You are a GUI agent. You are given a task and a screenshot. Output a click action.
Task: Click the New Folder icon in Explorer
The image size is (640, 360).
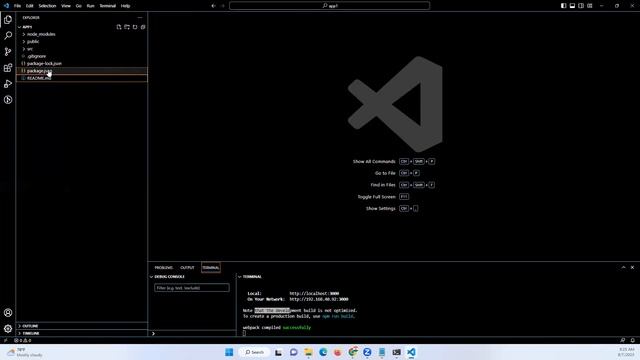[127, 27]
